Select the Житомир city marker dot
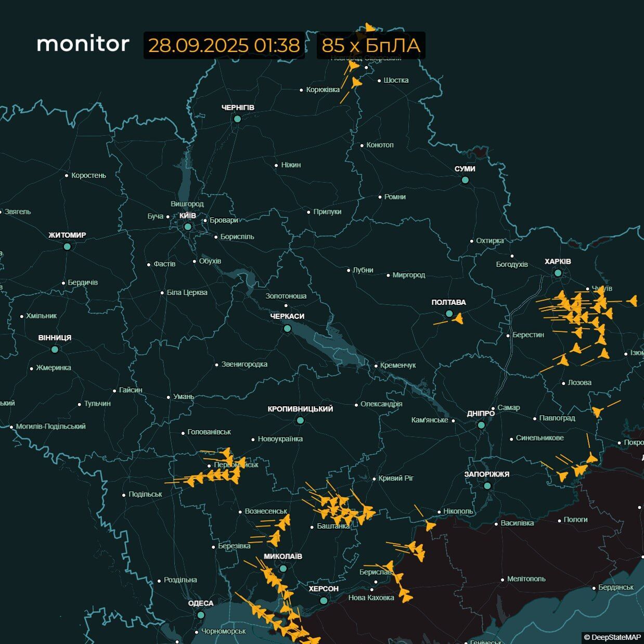This screenshot has width=644, height=644. 67,247
